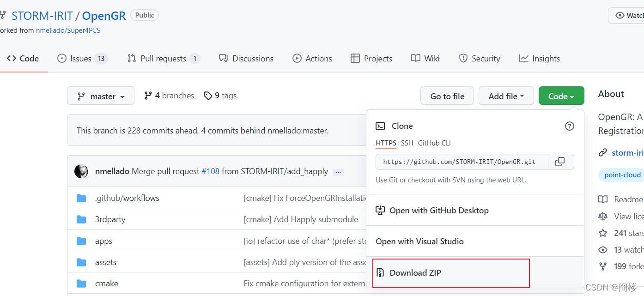The image size is (644, 296).
Task: Open the Issues tab
Action: pyautogui.click(x=83, y=59)
